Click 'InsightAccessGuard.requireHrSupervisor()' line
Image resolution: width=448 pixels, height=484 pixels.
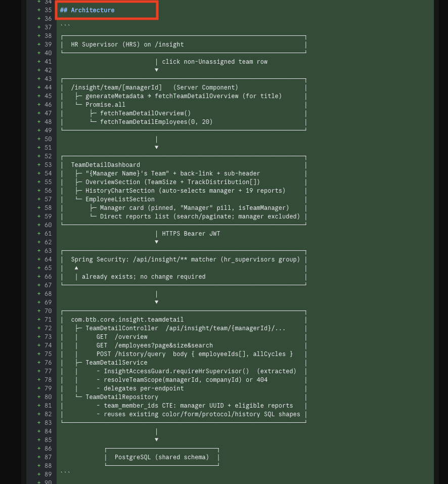(196, 371)
